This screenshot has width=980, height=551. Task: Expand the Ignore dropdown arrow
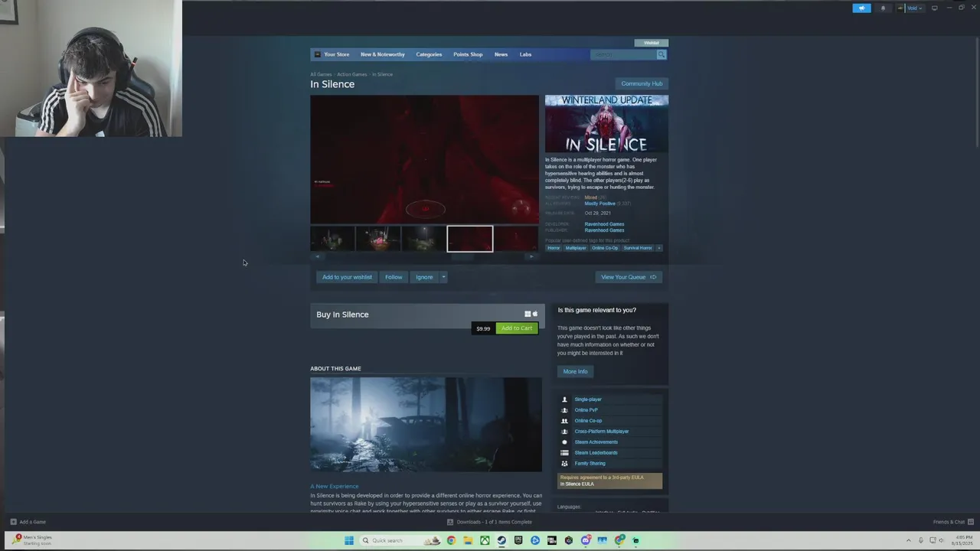click(x=443, y=277)
